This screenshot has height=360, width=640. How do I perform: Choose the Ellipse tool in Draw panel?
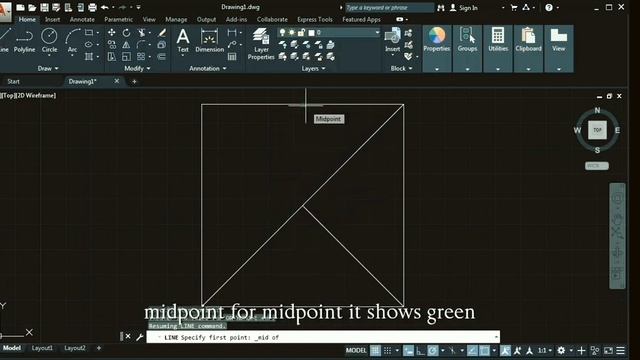(x=89, y=44)
